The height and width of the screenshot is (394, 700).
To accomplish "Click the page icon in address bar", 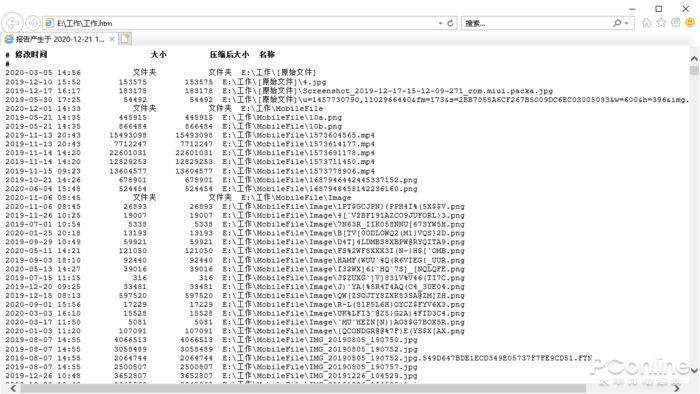I will [x=50, y=23].
